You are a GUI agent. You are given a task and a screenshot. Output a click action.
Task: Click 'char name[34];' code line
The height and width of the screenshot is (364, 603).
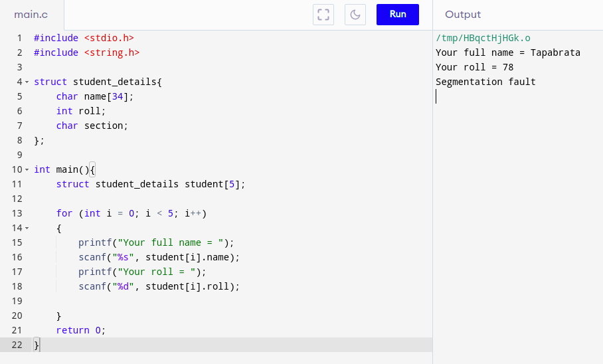coord(94,96)
